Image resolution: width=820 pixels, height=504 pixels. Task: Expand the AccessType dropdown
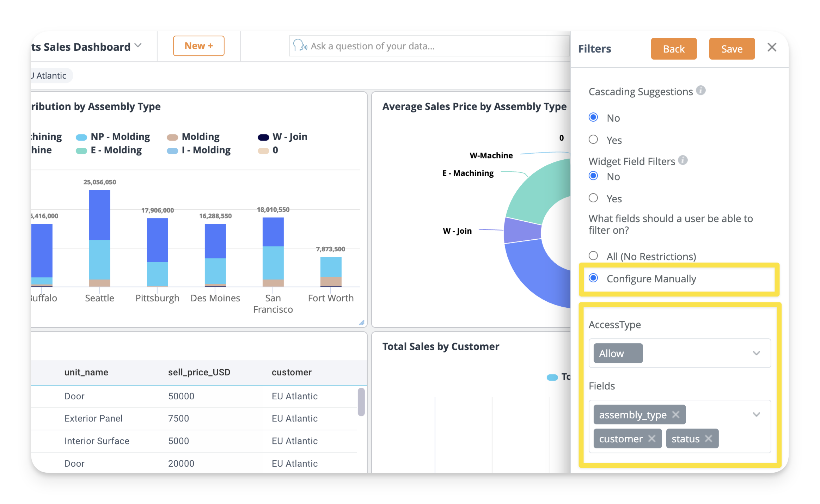click(756, 353)
